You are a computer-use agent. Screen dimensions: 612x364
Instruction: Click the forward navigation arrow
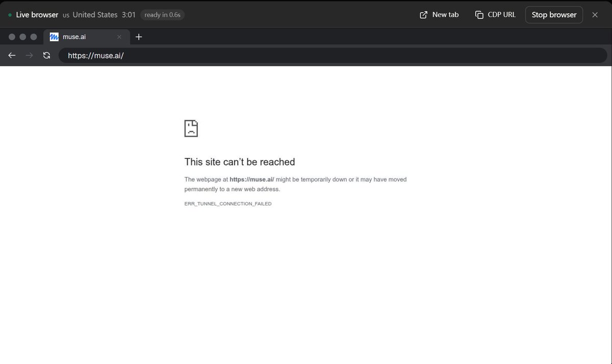[x=29, y=56]
